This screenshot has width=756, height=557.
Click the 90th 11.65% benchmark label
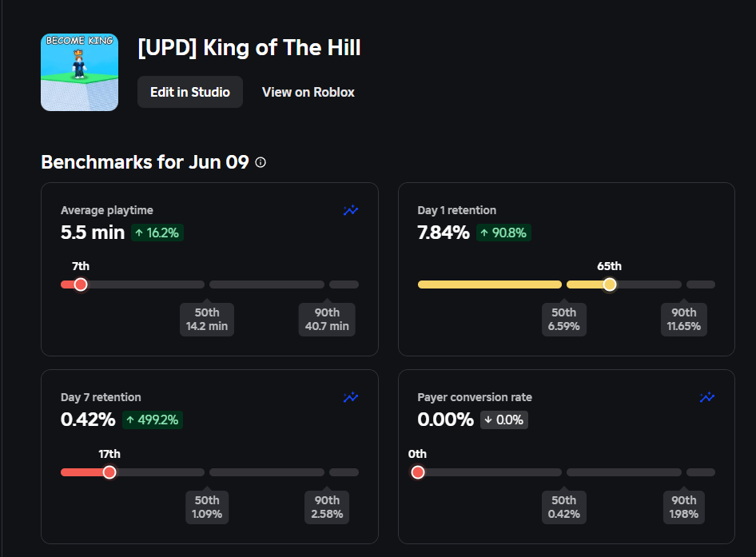[684, 319]
